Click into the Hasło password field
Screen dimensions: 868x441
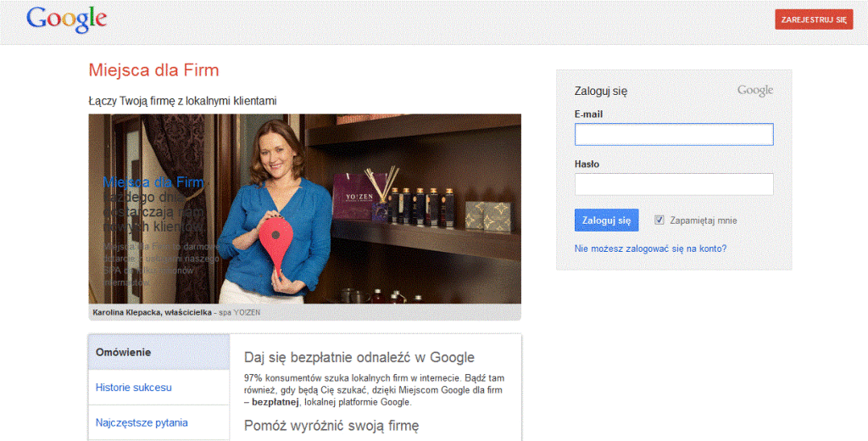pyautogui.click(x=673, y=184)
